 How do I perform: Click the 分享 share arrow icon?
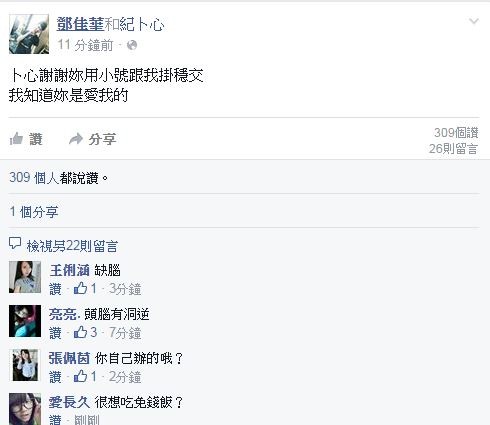(76, 139)
